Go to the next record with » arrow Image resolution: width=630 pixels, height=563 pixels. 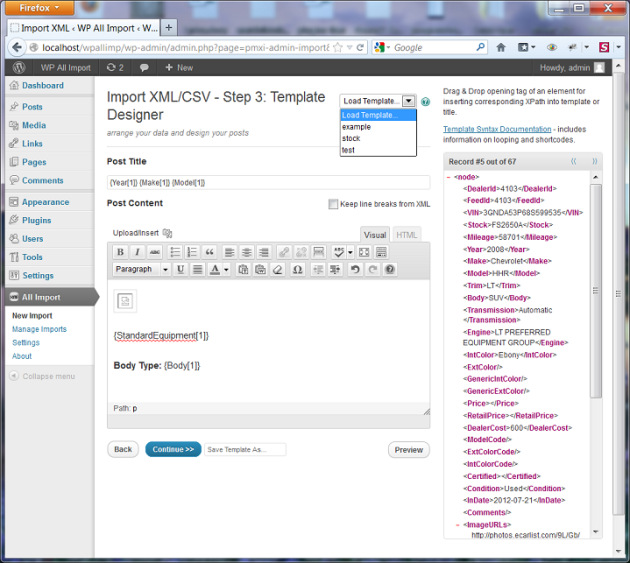[595, 162]
